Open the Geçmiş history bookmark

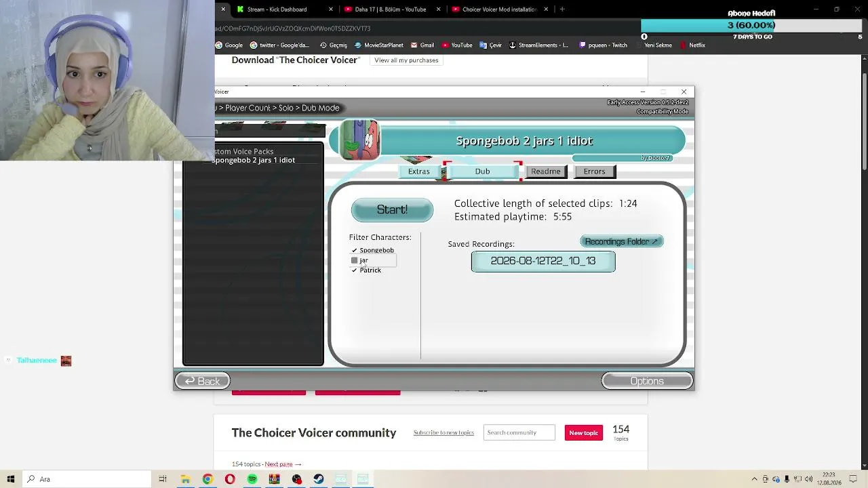click(333, 45)
